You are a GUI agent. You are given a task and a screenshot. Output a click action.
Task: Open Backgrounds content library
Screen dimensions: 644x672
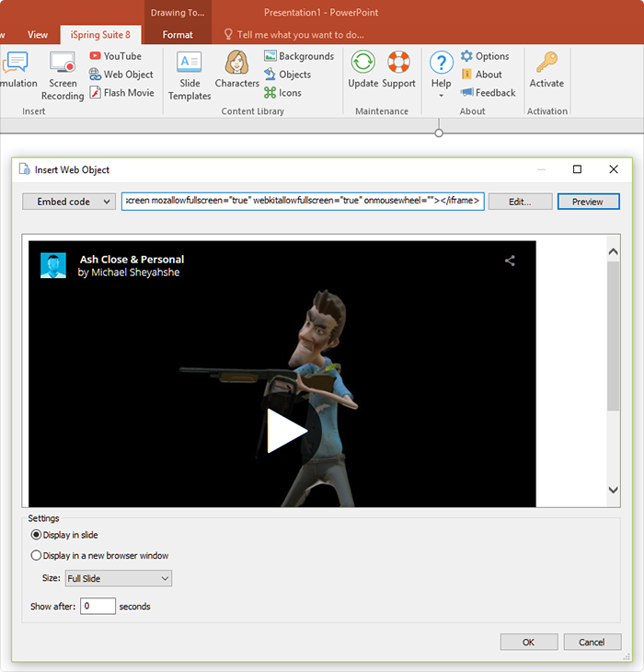coord(299,56)
